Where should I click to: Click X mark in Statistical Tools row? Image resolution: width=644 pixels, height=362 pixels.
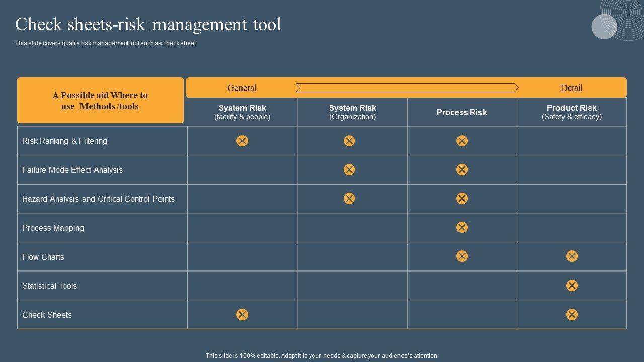pos(572,286)
